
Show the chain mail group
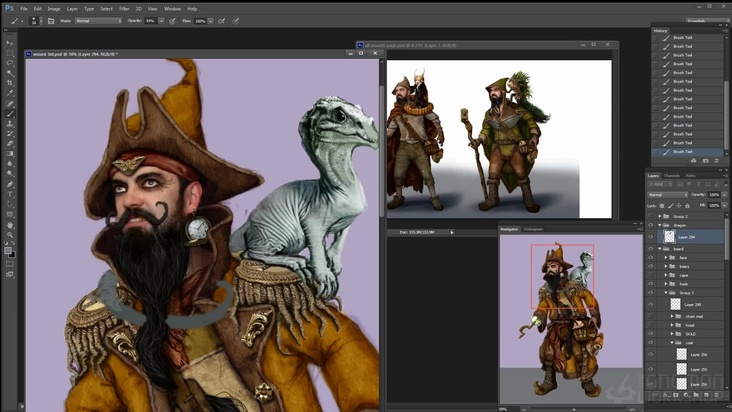pos(651,316)
